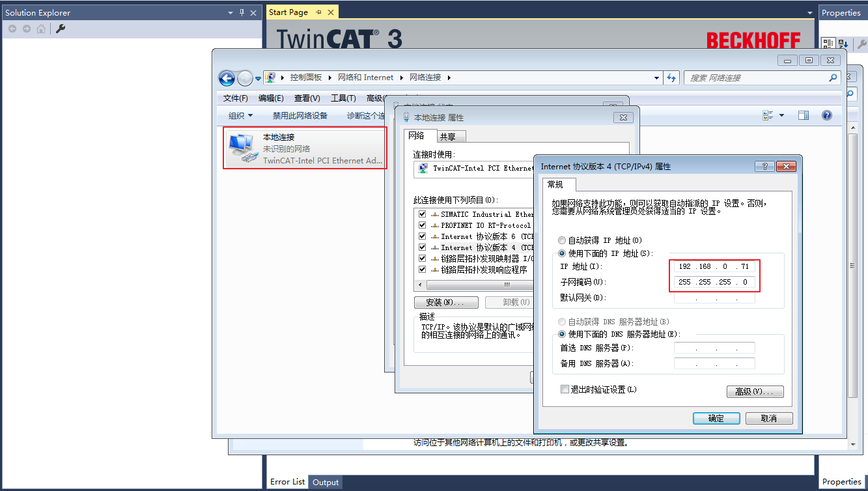Click the IP 地址 input field
868x491 pixels.
click(714, 266)
